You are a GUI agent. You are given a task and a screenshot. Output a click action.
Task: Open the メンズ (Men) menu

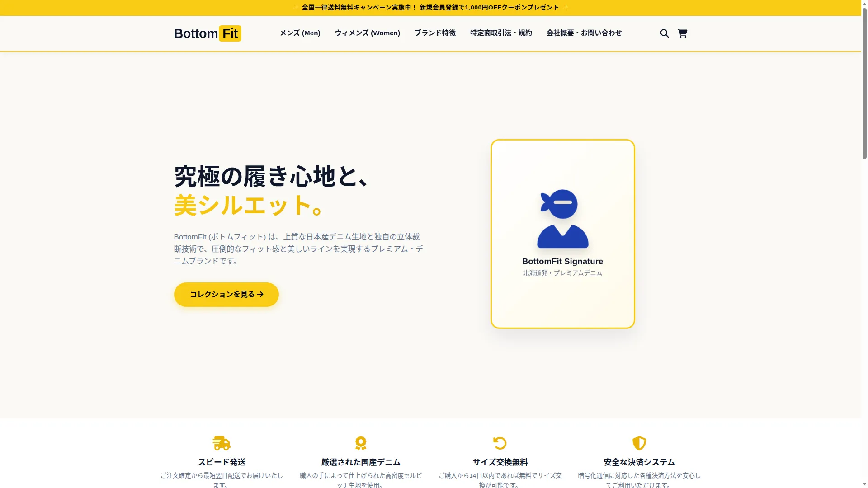pyautogui.click(x=300, y=33)
